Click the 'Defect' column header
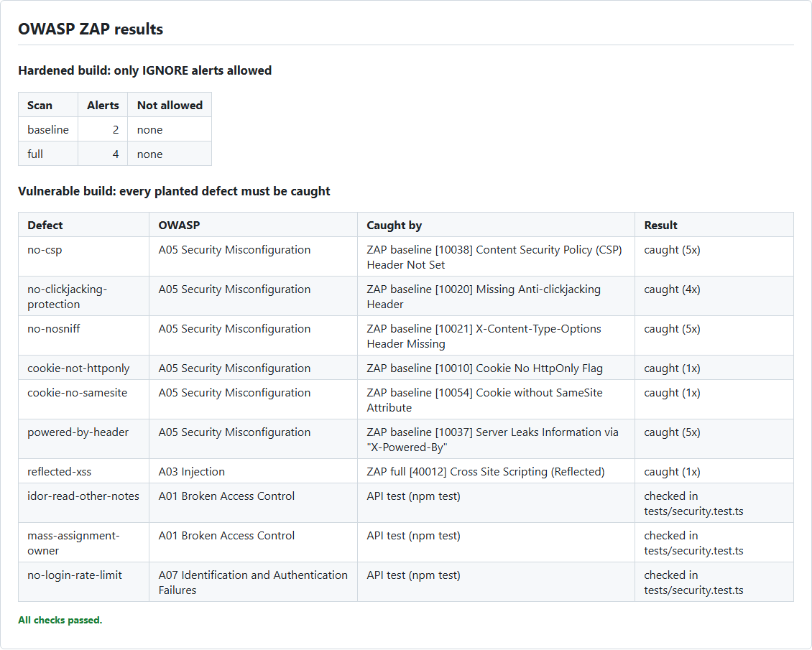The width and height of the screenshot is (812, 650). (84, 225)
